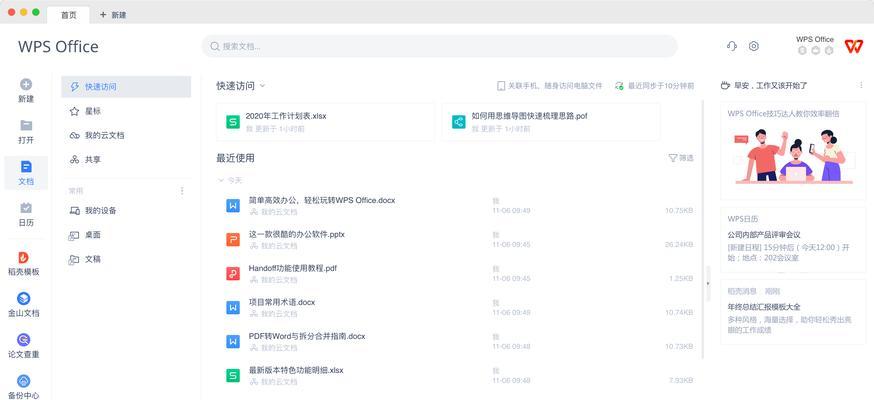Screen dimensions: 874x400
Task: Collapse the 今天 group chevron
Action: point(221,181)
